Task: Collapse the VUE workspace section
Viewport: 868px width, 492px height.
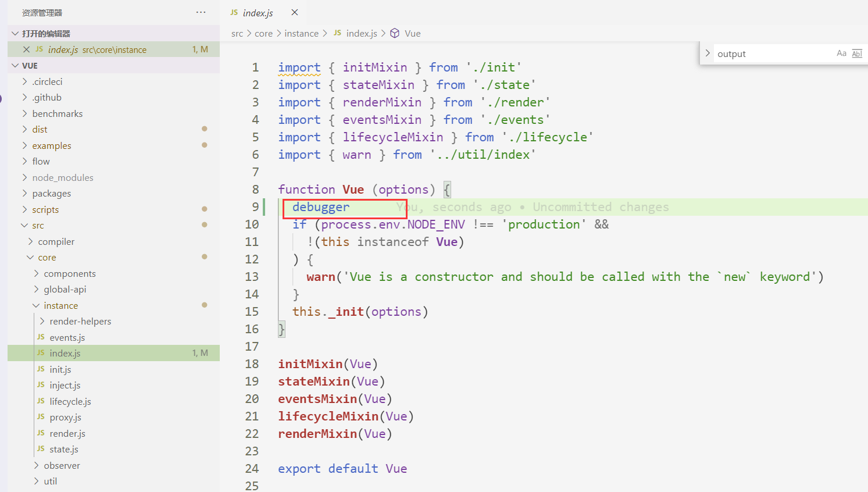Action: pyautogui.click(x=15, y=65)
